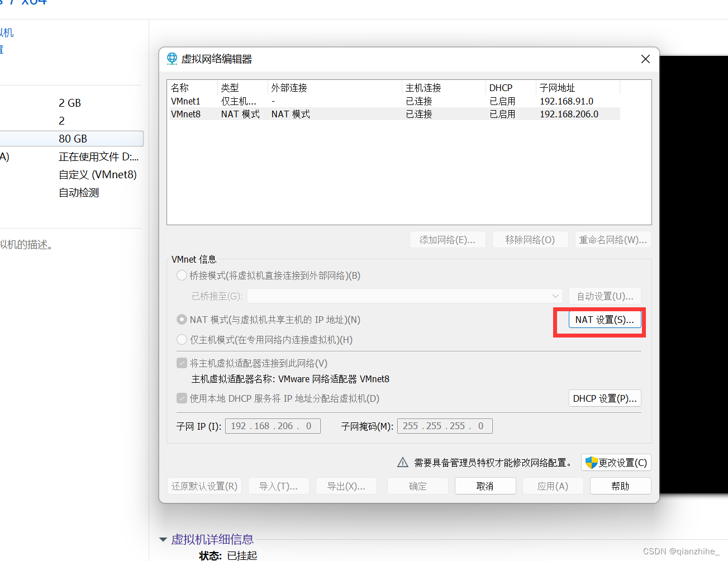Toggle 将主机虚拟适配器连接到此网络 checkbox
This screenshot has width=728, height=561.
click(x=182, y=363)
